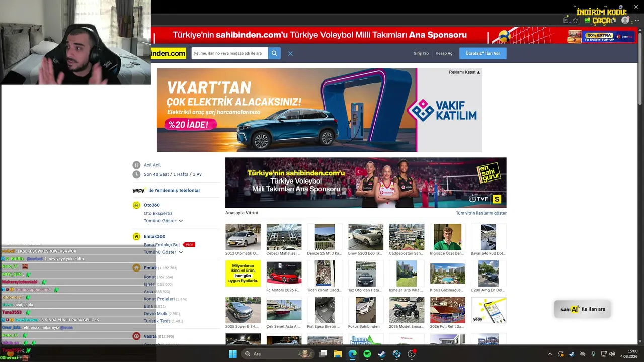Screen dimensions: 644x362
Task: Open the Konut Projeleri category
Action: tap(159, 299)
